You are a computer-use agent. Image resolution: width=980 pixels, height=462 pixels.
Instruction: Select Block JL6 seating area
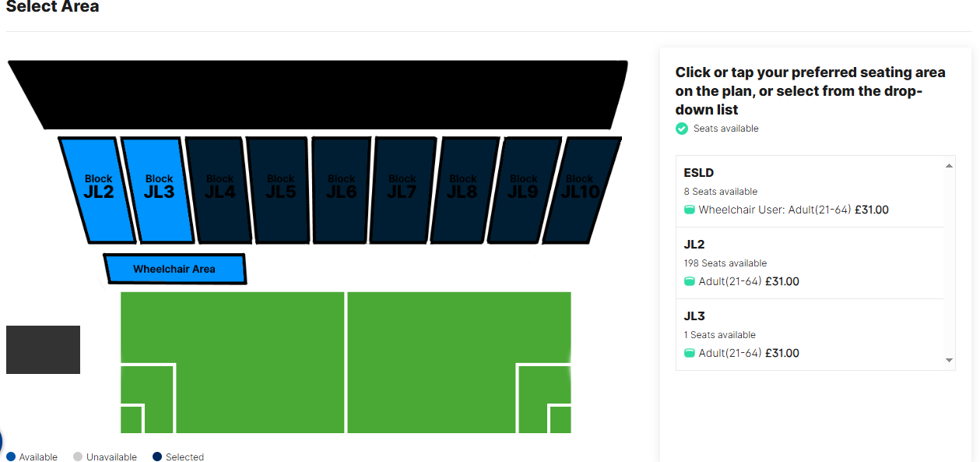point(342,189)
